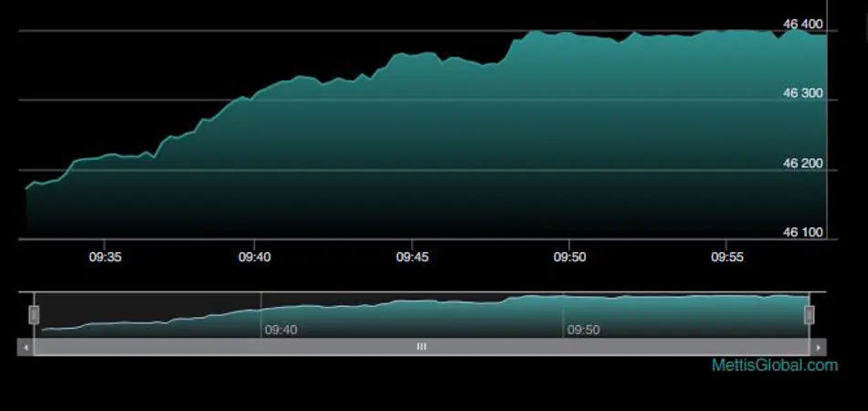Click the 09:40 marker inside the navigator

(x=280, y=330)
